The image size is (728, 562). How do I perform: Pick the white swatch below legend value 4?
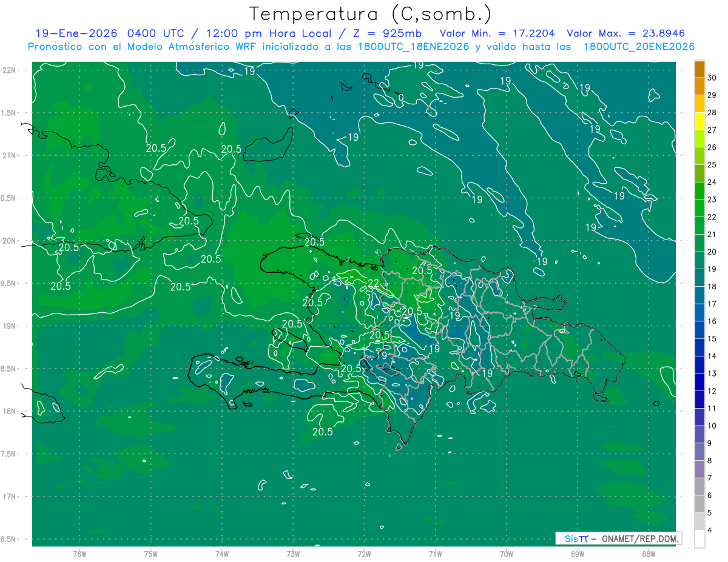(x=699, y=539)
